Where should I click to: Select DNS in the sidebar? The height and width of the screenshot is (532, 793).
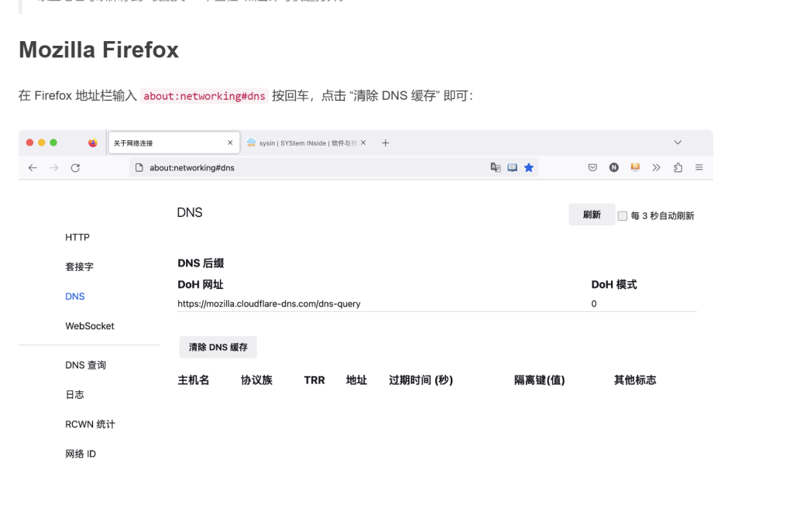(x=75, y=297)
